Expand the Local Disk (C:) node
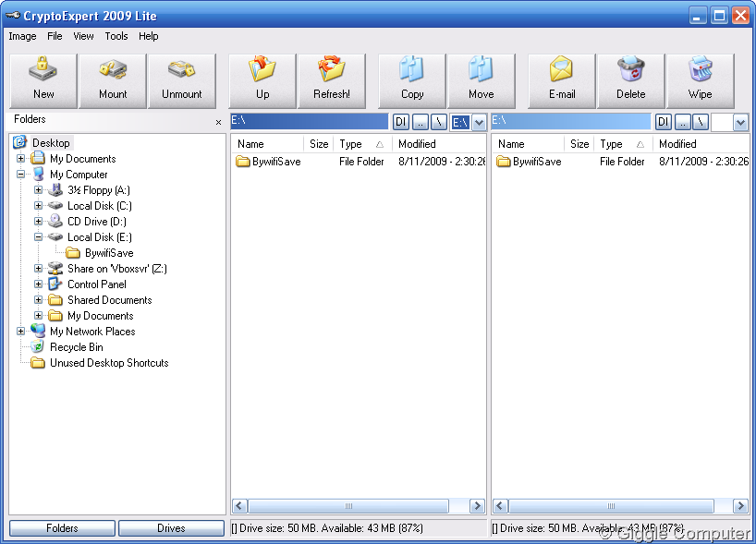This screenshot has height=544, width=756. click(x=38, y=206)
